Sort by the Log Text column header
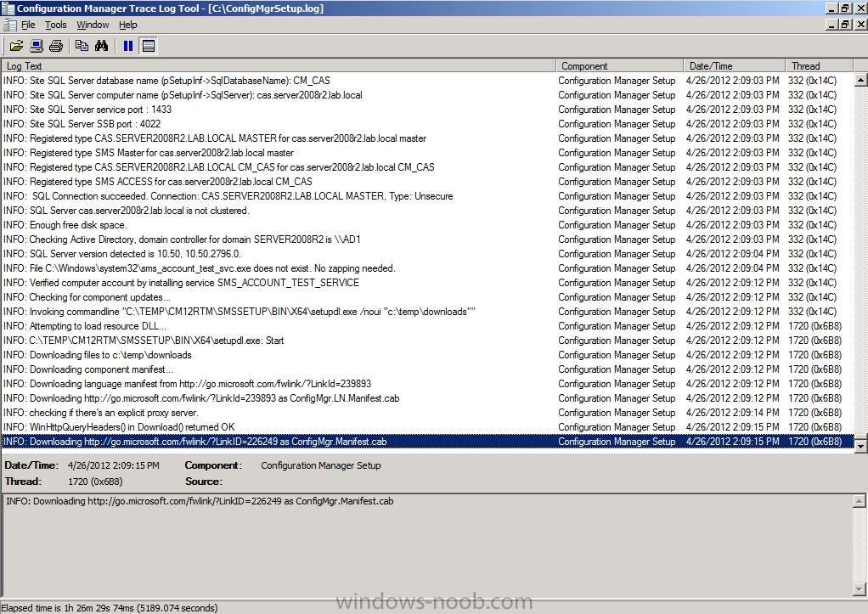This screenshot has height=614, width=868. click(x=278, y=66)
